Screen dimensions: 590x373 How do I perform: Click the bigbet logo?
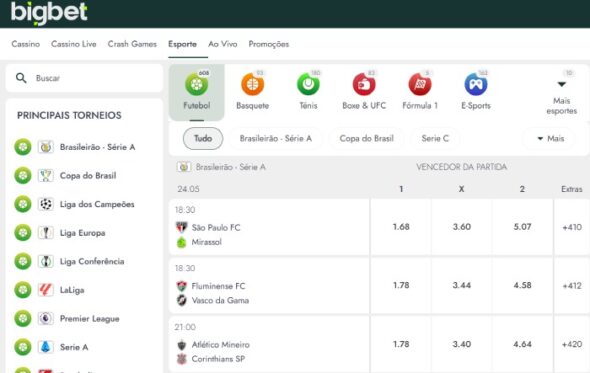click(x=49, y=13)
